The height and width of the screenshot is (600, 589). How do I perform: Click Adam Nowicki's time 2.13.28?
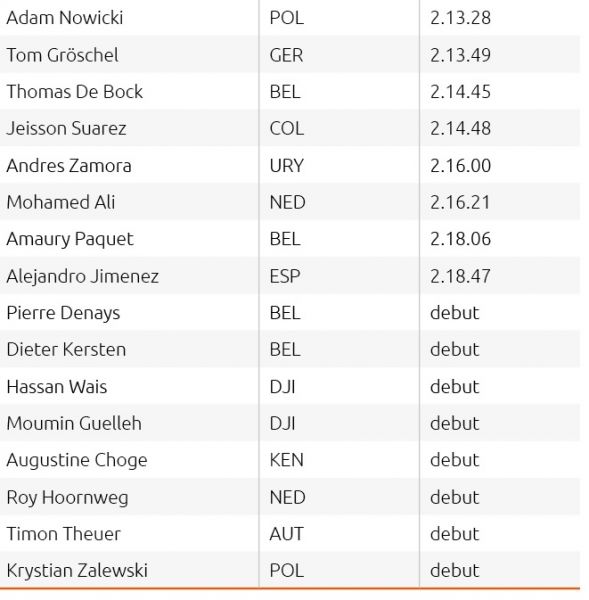click(460, 18)
